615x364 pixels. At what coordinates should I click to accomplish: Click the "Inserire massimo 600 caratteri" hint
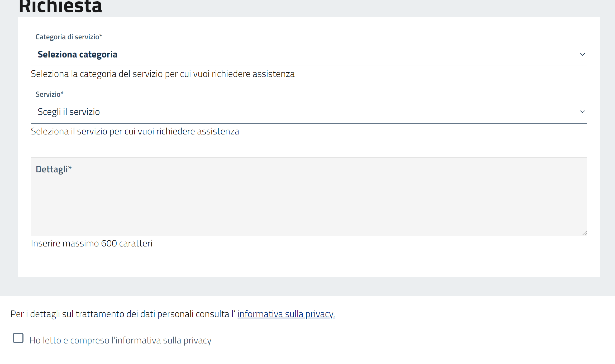click(x=92, y=244)
